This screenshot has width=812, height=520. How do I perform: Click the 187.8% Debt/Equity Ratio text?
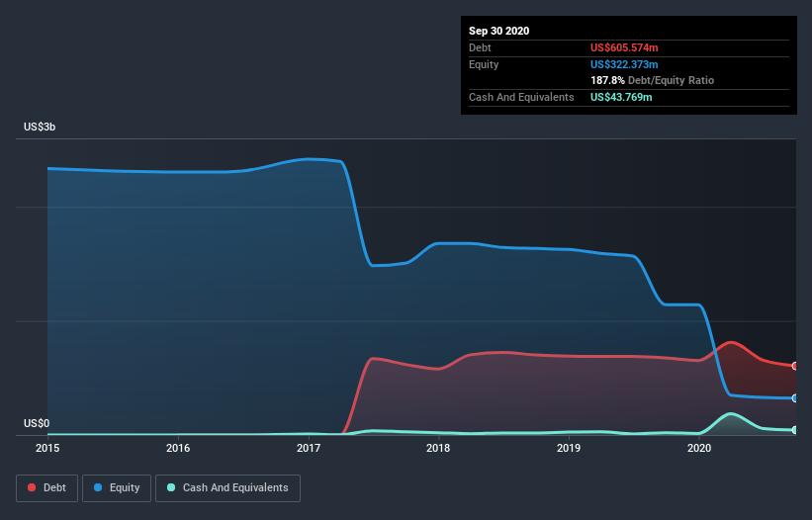tap(652, 80)
